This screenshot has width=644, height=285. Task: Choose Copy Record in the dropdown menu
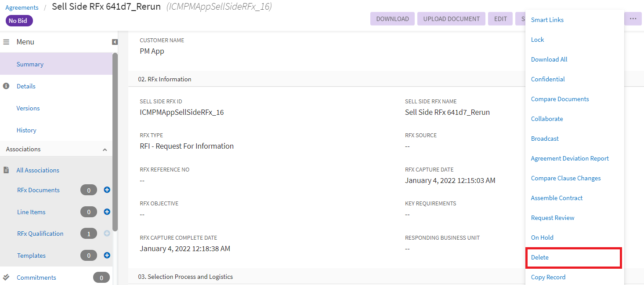click(548, 278)
